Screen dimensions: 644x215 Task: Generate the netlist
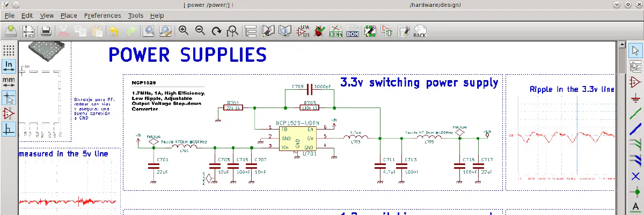point(336,31)
